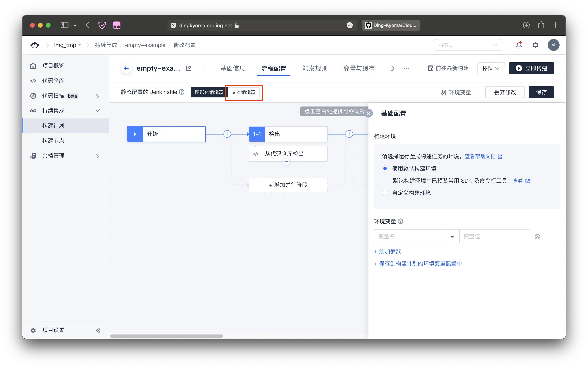The height and width of the screenshot is (368, 588).
Task: Switch to the 触发规则 tab
Action: 315,68
